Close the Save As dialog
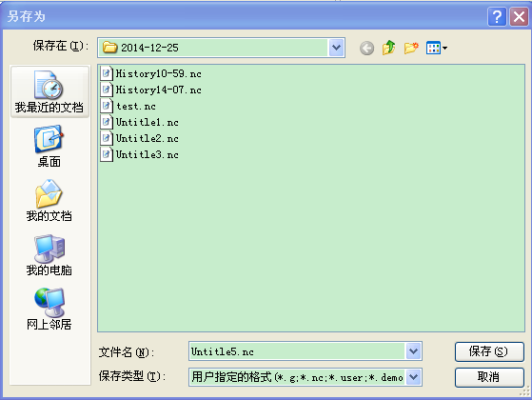The image size is (532, 400). coord(519,16)
